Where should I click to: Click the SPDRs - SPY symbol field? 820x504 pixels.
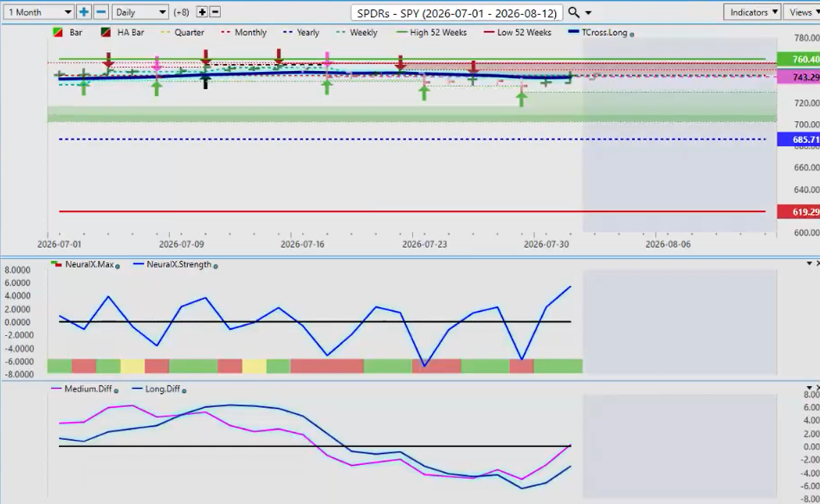tap(456, 12)
